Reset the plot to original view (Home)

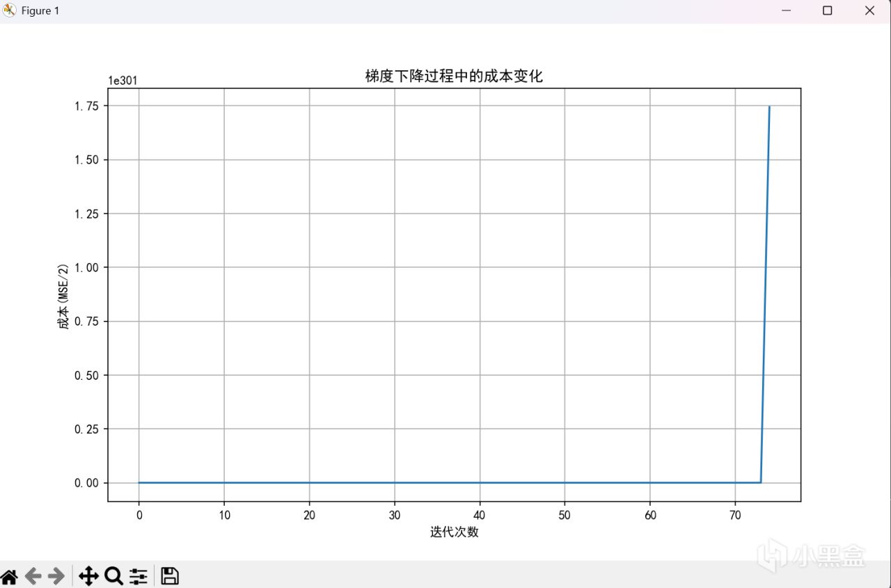9,576
